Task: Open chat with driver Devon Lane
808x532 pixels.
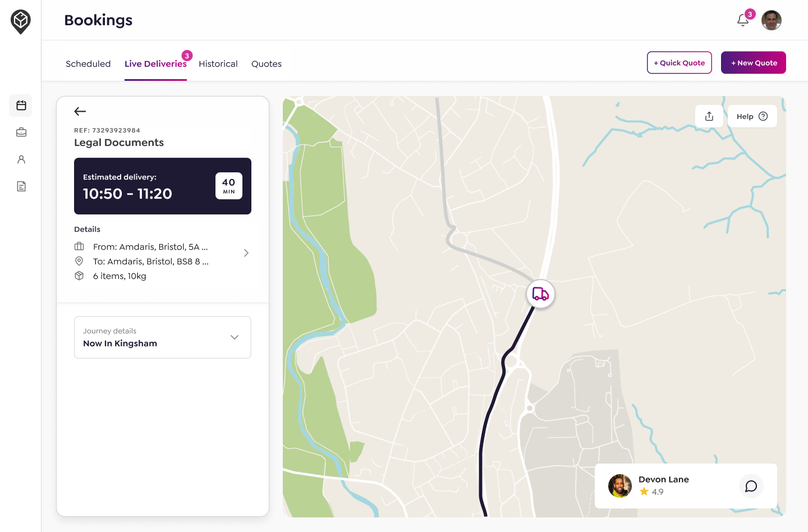Action: point(751,486)
